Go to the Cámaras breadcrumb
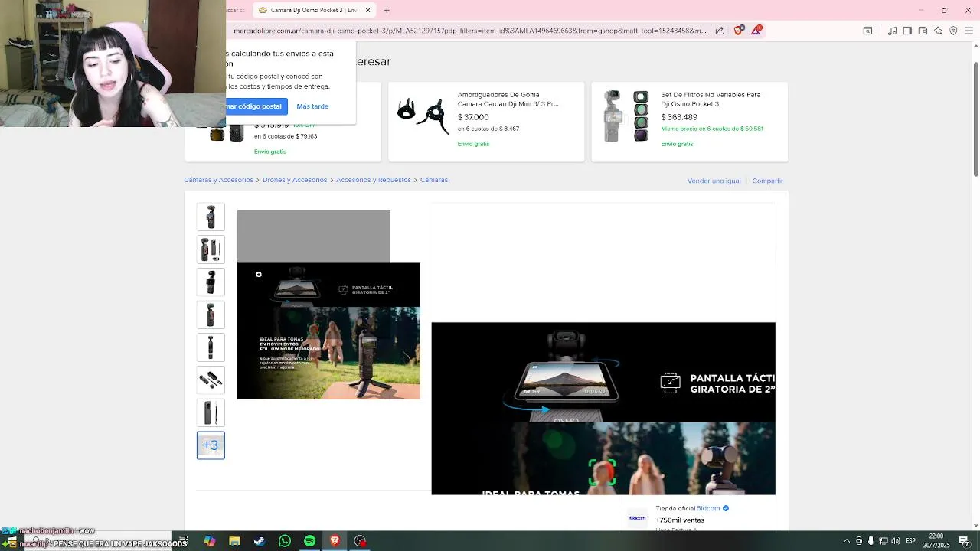The height and width of the screenshot is (551, 980). click(x=433, y=180)
